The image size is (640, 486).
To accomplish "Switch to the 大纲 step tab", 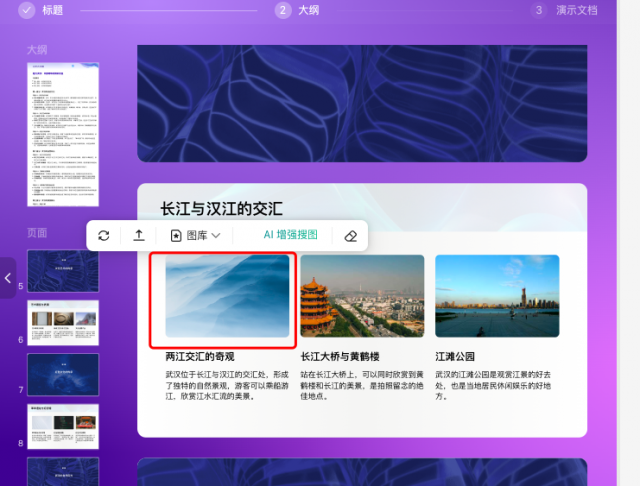I will point(308,10).
